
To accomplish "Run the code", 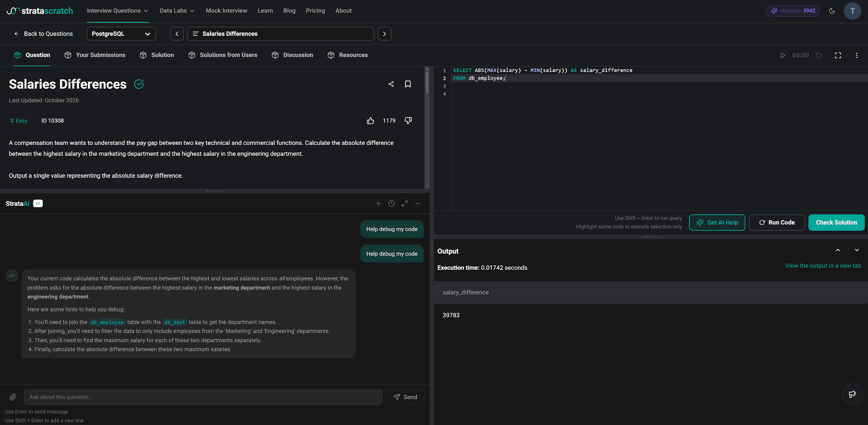I will pyautogui.click(x=777, y=222).
